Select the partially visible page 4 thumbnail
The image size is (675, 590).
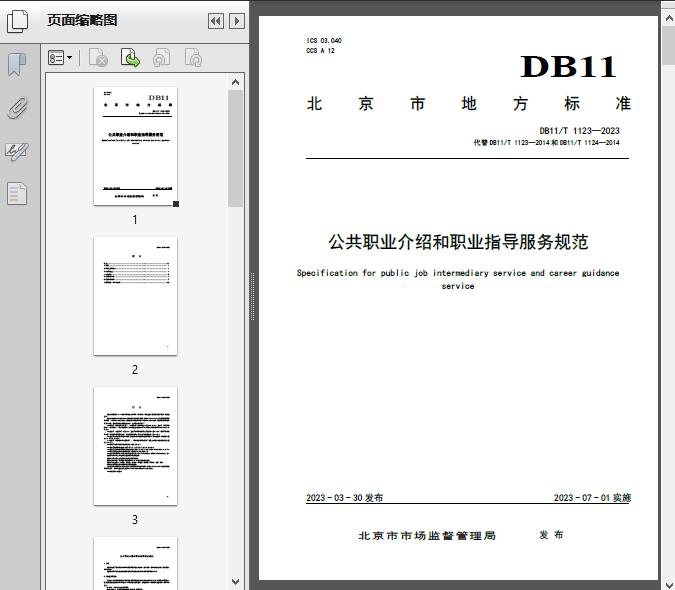(135, 563)
